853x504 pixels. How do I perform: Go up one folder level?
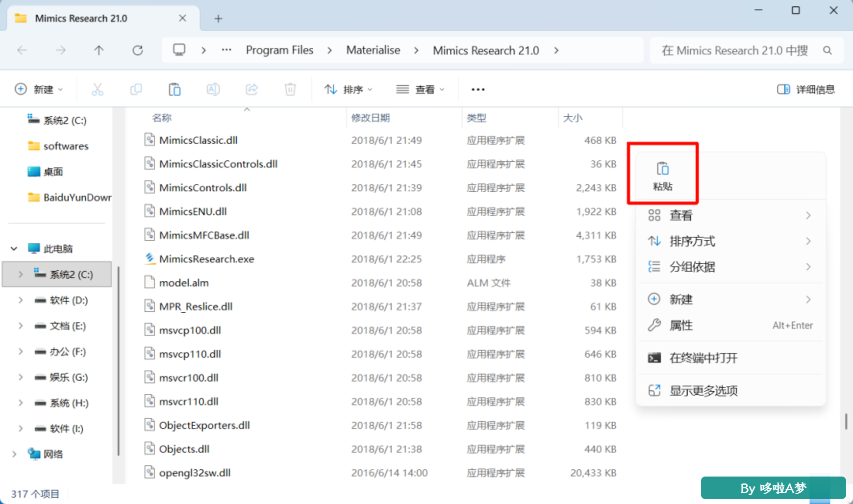[99, 50]
